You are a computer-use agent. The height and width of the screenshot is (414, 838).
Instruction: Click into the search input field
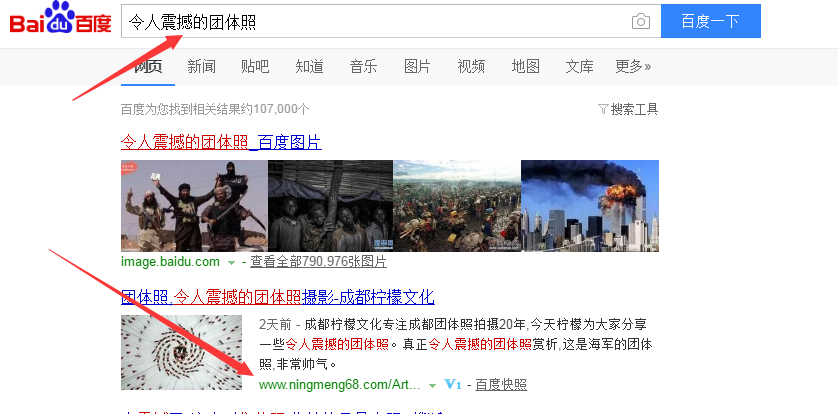pos(374,21)
